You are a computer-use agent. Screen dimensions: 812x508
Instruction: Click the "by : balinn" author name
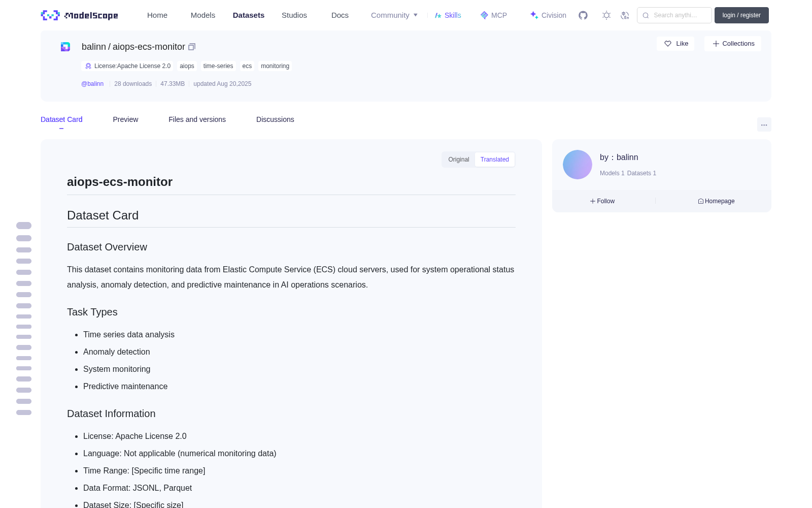click(619, 157)
